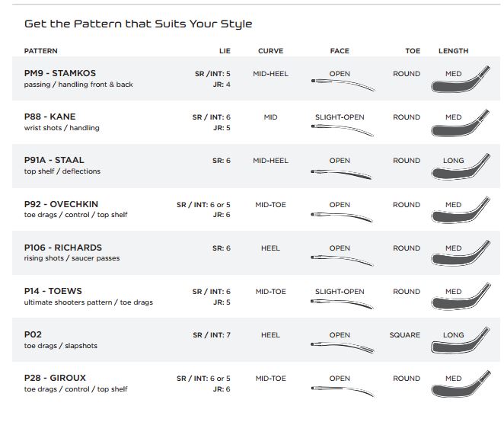Click the P88 Kane blade shape icon
This screenshot has height=422, width=504.
coord(461,123)
